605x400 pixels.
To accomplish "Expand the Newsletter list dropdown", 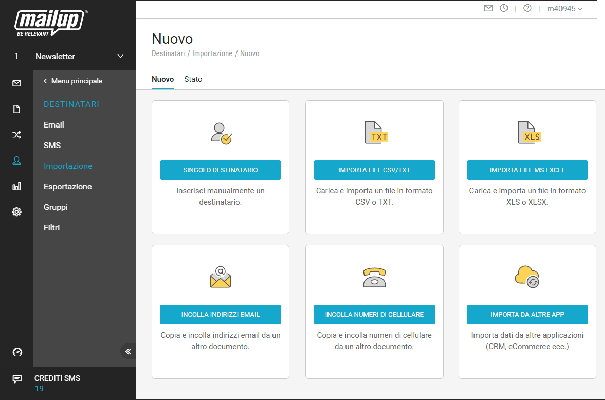I will pyautogui.click(x=121, y=56).
